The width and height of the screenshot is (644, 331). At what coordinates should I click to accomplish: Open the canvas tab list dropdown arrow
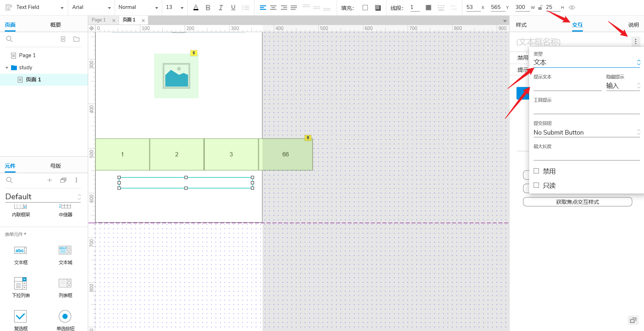pyautogui.click(x=505, y=21)
